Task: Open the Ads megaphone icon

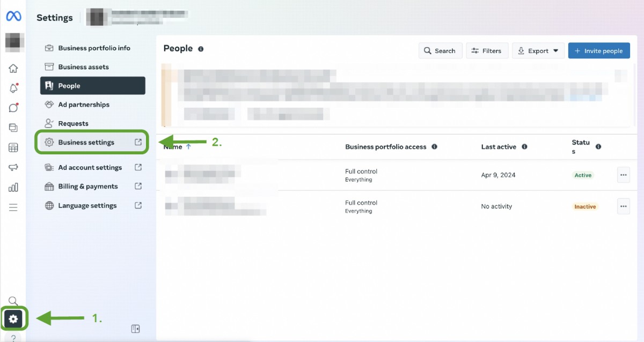Action: (x=13, y=167)
